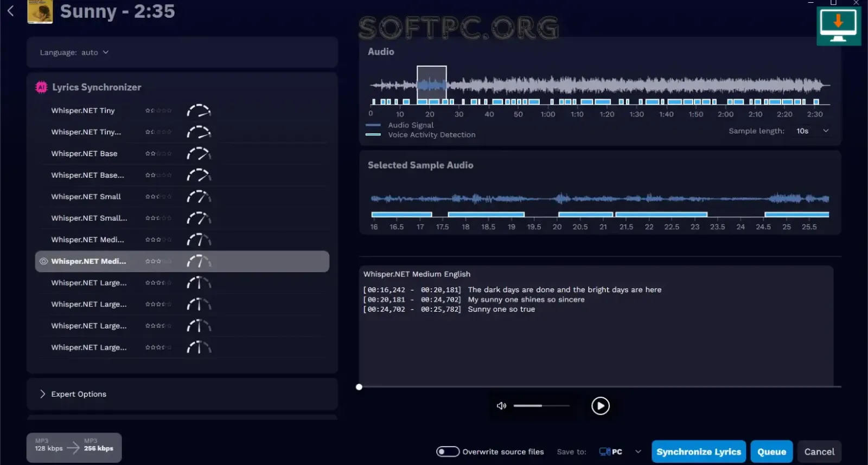The height and width of the screenshot is (465, 868).
Task: Click the speed gauge for Whisper.NET Small
Action: click(x=199, y=197)
